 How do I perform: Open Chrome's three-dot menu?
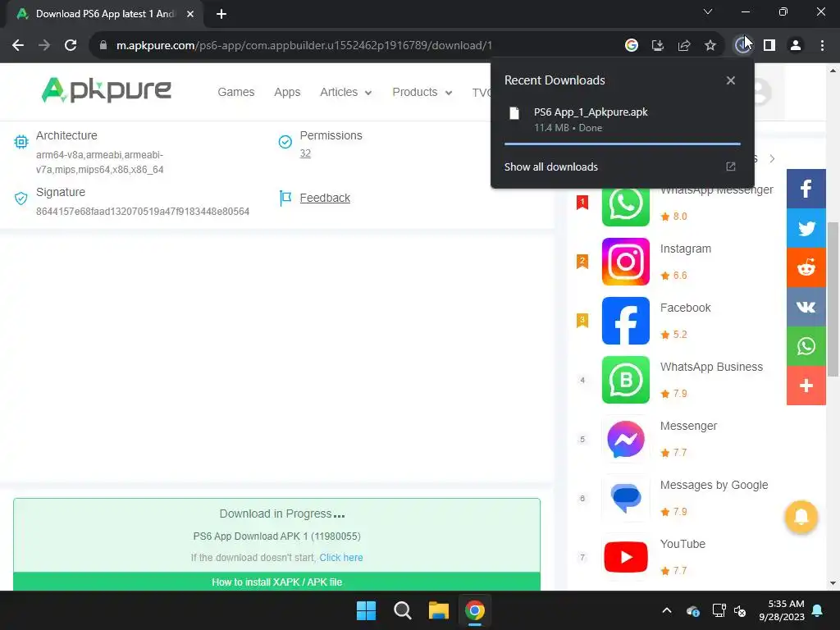coord(822,46)
